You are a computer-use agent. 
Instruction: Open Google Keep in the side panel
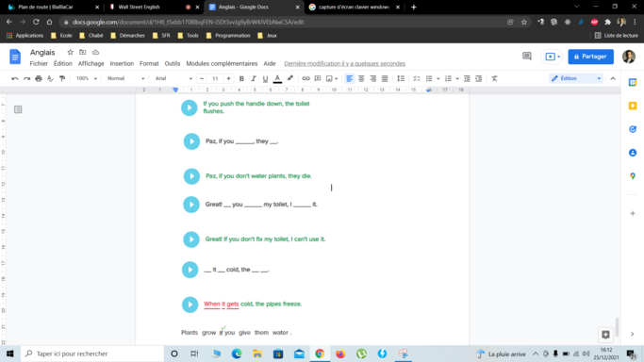point(633,106)
